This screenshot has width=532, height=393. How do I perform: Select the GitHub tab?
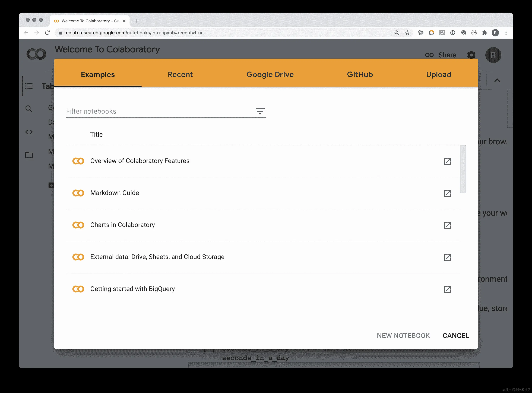pyautogui.click(x=360, y=74)
